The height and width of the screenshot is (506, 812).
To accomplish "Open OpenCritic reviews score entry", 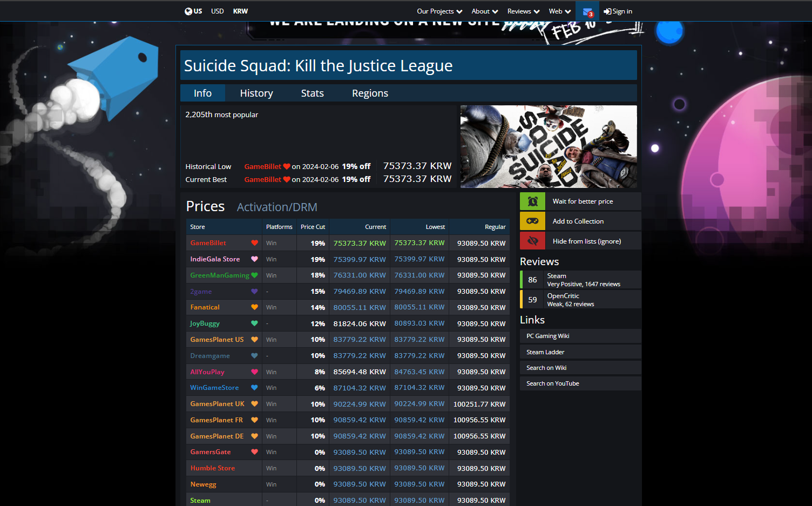I will tap(580, 300).
